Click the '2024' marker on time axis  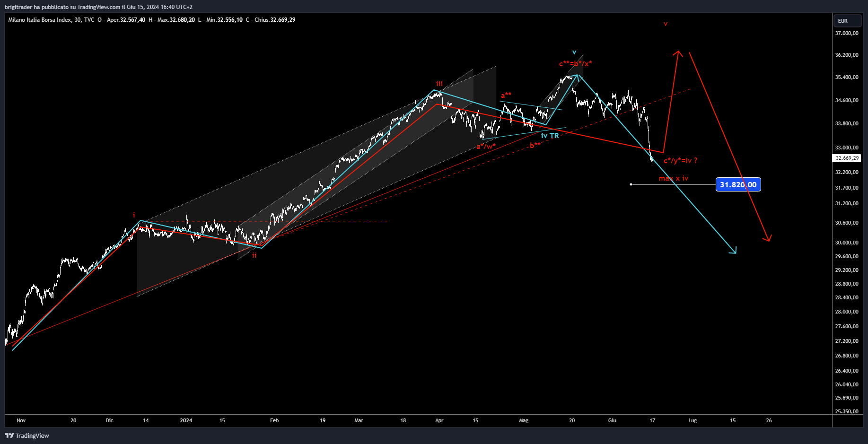(x=186, y=420)
